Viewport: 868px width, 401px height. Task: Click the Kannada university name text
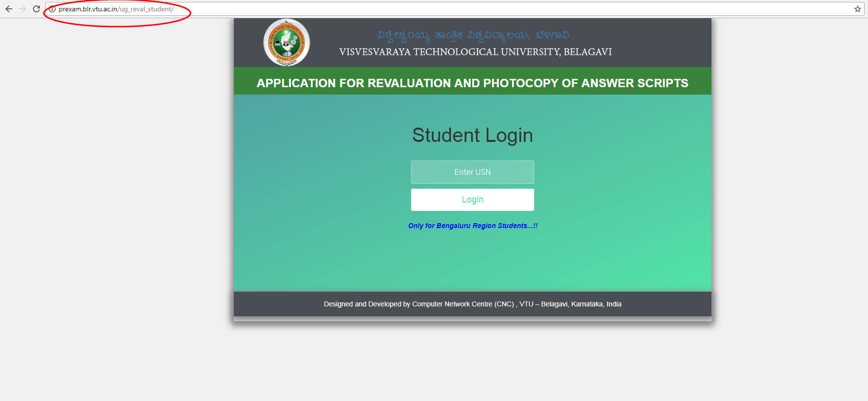[x=473, y=35]
